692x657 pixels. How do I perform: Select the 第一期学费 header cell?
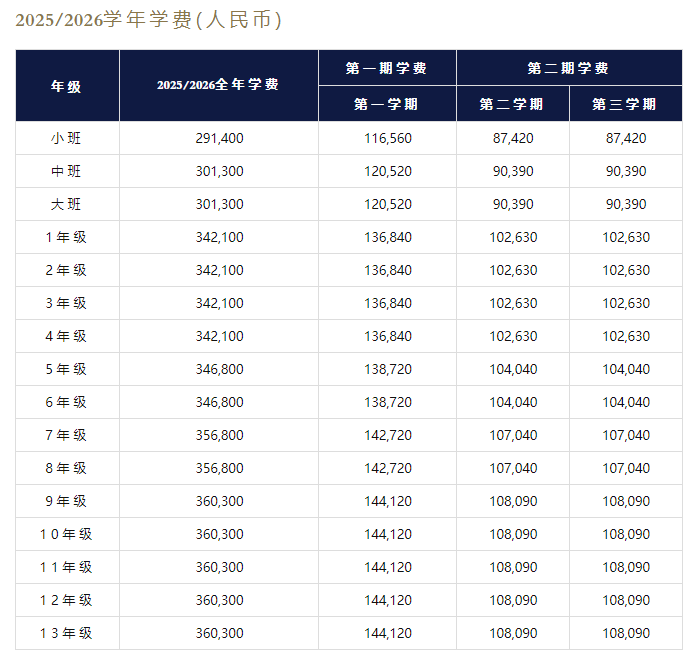[387, 68]
